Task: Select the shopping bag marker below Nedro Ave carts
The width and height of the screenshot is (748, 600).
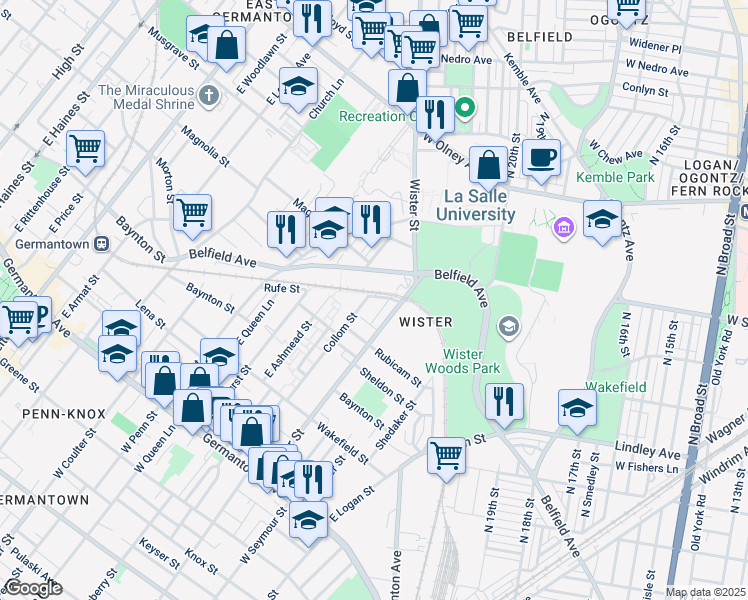Action: (x=407, y=88)
